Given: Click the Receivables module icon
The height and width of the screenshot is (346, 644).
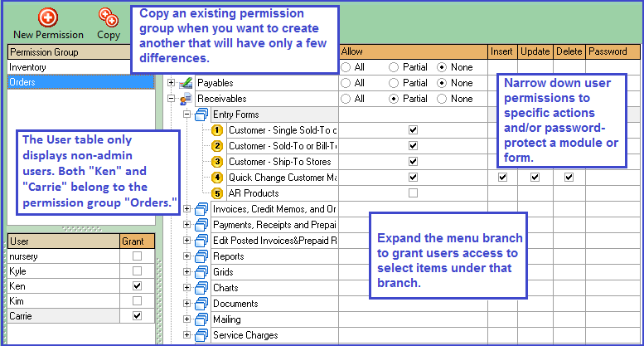Looking at the screenshot, I should [186, 99].
